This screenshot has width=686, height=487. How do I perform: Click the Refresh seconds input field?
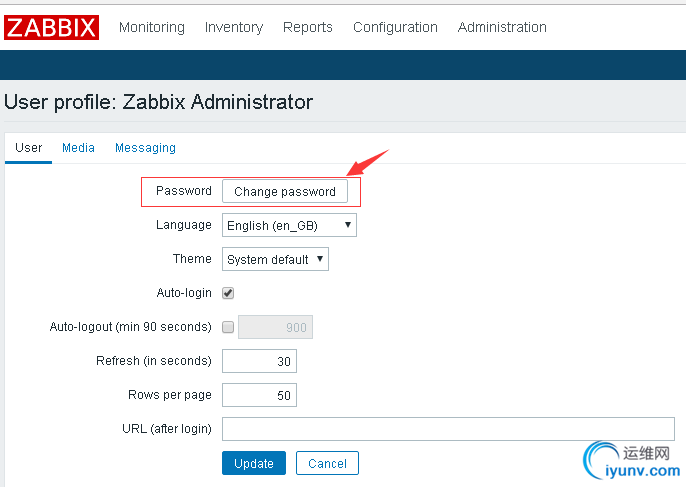[x=259, y=361]
